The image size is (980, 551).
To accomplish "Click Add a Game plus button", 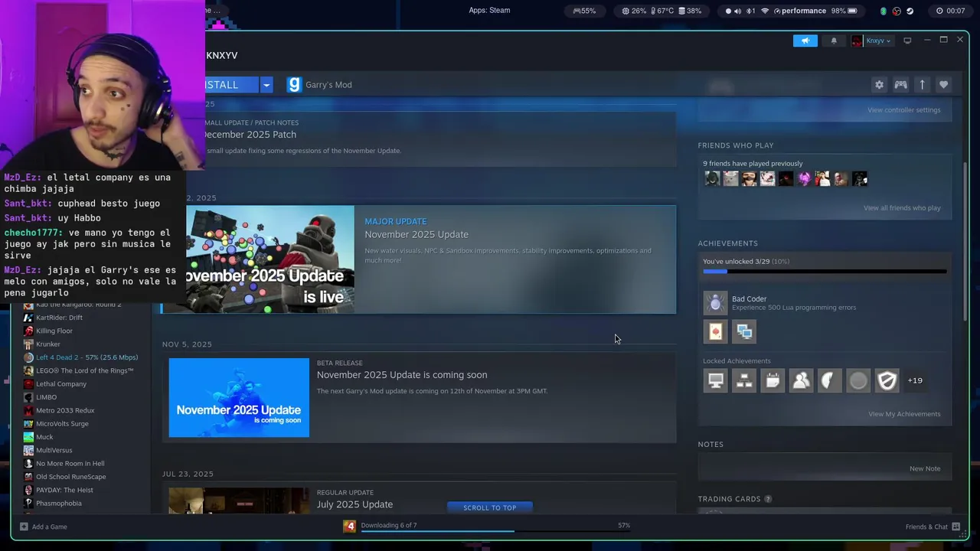I will pos(44,527).
